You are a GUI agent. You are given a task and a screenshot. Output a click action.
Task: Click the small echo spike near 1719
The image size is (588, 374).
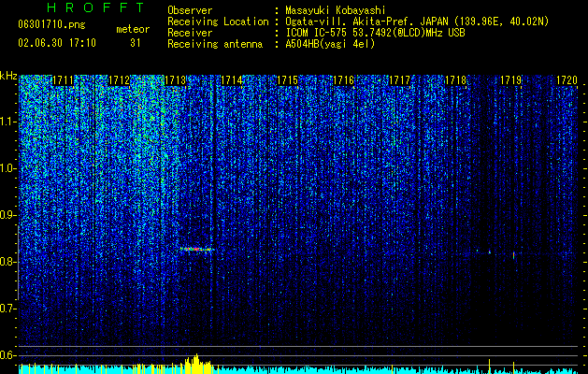point(514,255)
